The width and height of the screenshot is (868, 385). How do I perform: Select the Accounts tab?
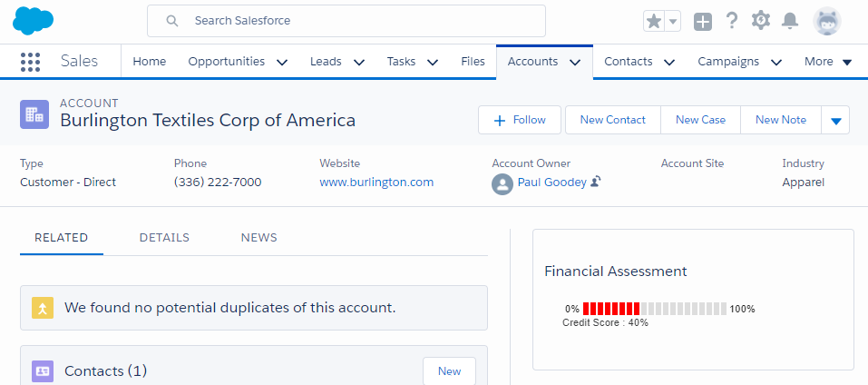(x=532, y=62)
